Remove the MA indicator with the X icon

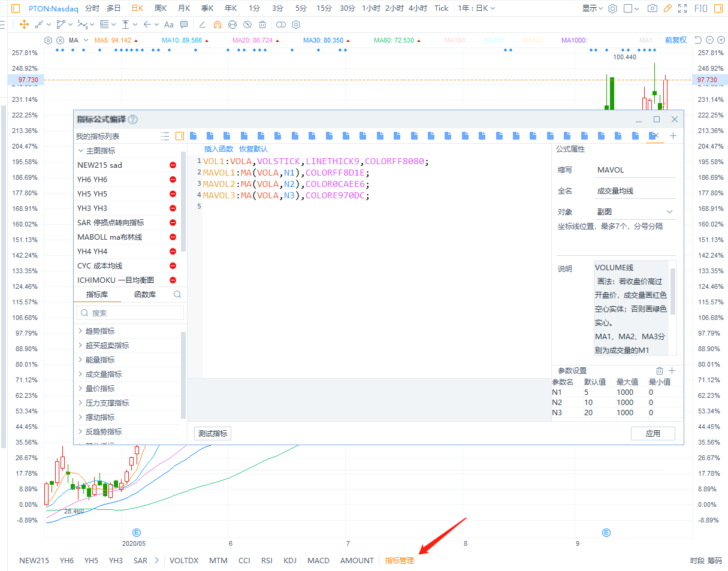point(60,40)
